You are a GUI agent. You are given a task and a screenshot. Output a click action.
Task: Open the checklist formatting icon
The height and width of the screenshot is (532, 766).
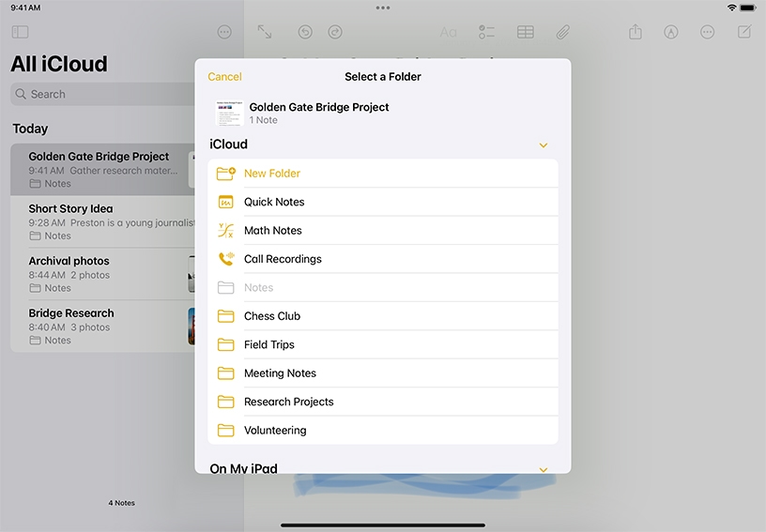pyautogui.click(x=486, y=32)
